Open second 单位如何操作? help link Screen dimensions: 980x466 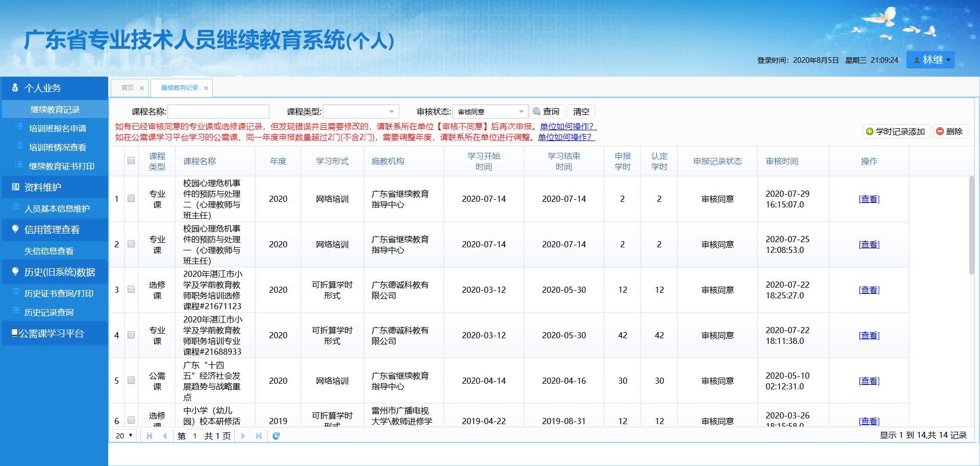566,137
